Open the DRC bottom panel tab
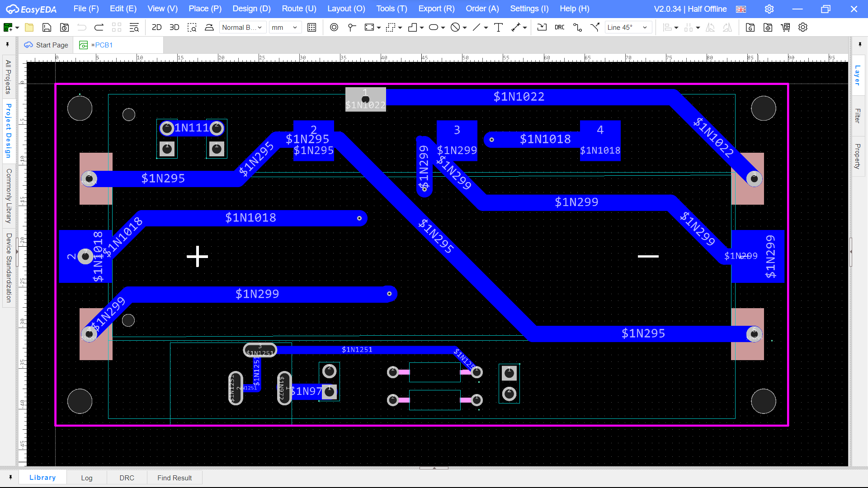 [127, 478]
